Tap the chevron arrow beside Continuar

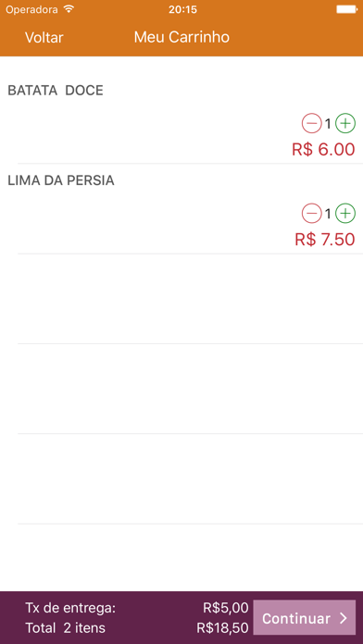pos(344,618)
